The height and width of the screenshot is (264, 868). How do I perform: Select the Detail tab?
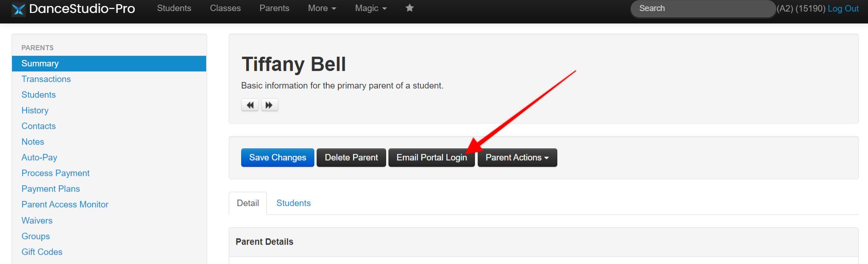tap(248, 203)
